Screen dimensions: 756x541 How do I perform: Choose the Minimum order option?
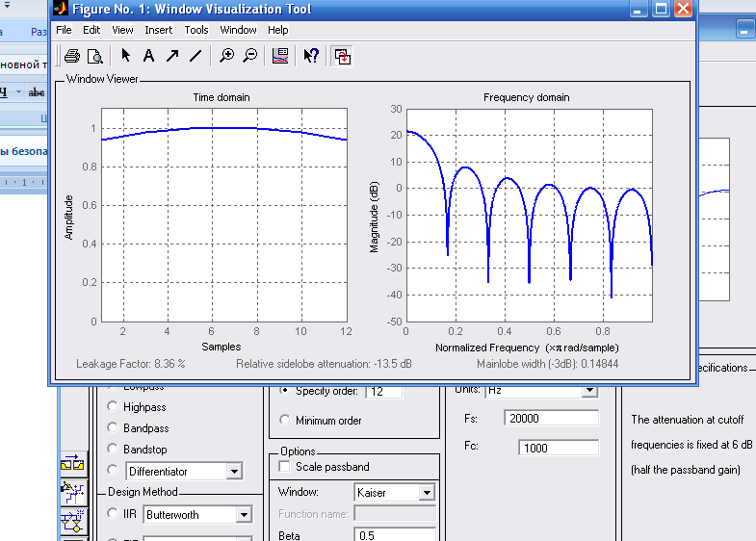click(x=284, y=421)
